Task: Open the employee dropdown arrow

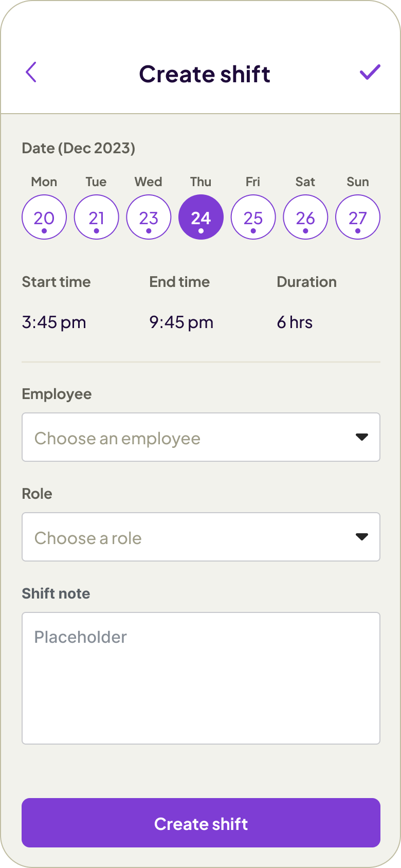Action: 362,437
